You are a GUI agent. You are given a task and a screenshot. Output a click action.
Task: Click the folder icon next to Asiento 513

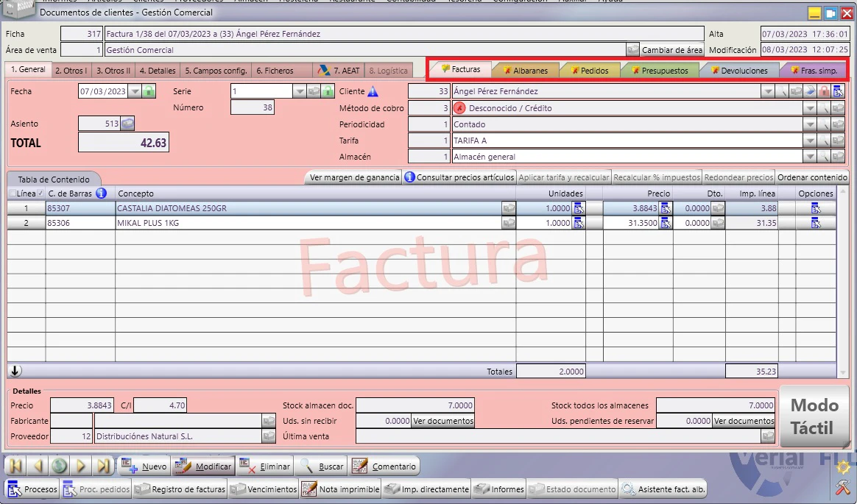[127, 124]
